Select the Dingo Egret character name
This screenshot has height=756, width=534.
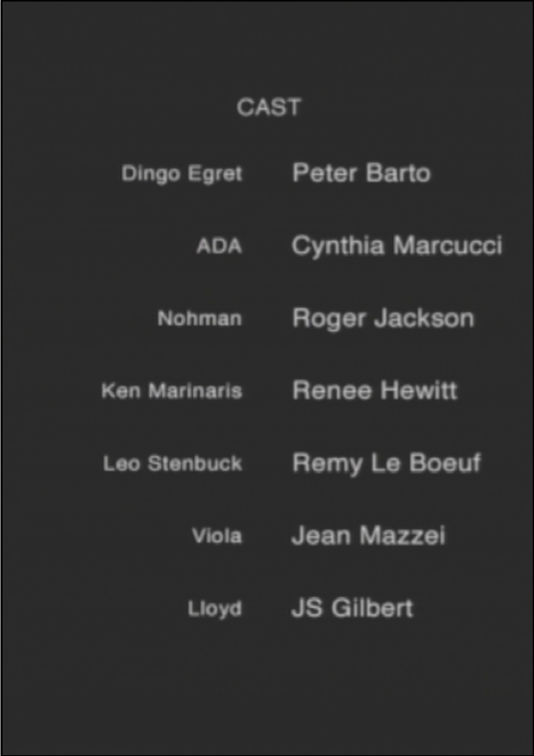click(x=181, y=174)
